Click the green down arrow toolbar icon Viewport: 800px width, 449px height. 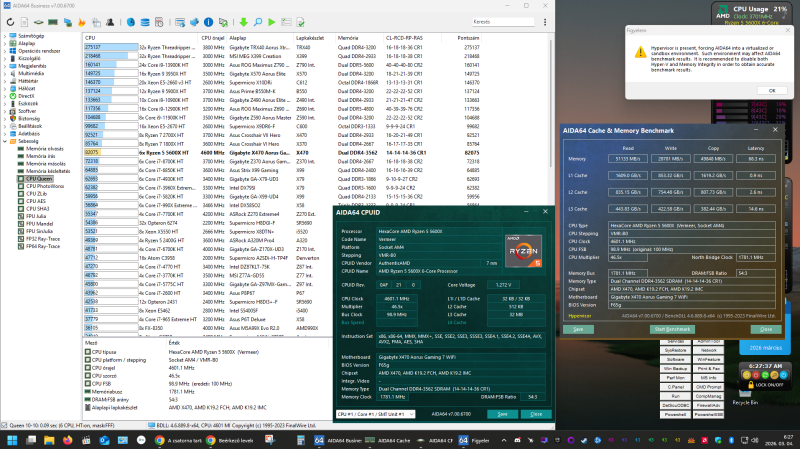[243, 22]
